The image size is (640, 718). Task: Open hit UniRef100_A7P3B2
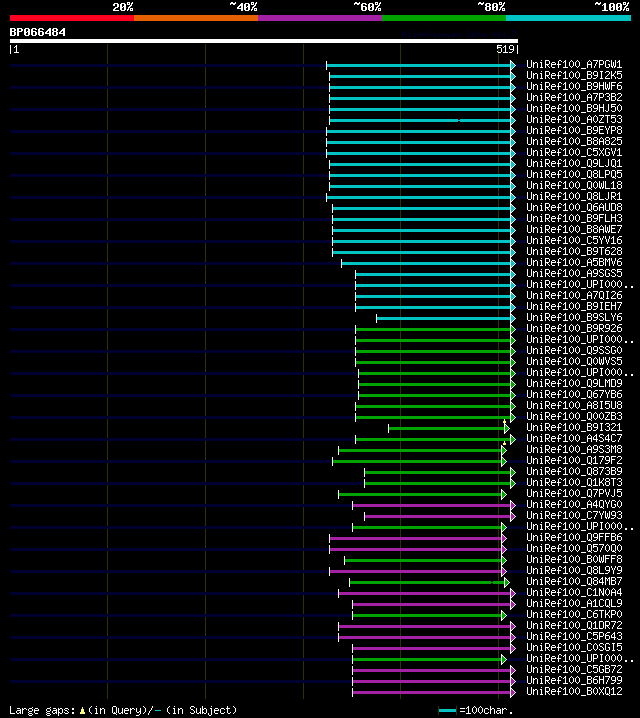(574, 98)
